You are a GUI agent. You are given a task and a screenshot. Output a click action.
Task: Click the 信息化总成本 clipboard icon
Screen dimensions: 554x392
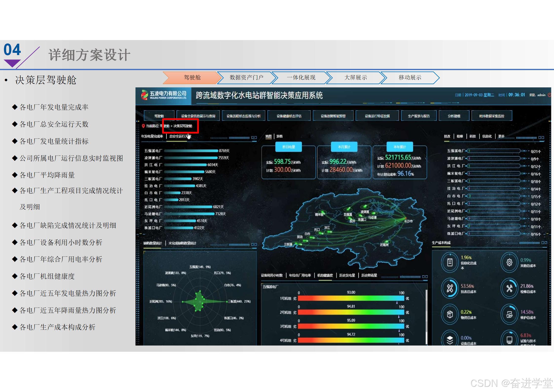450,262
